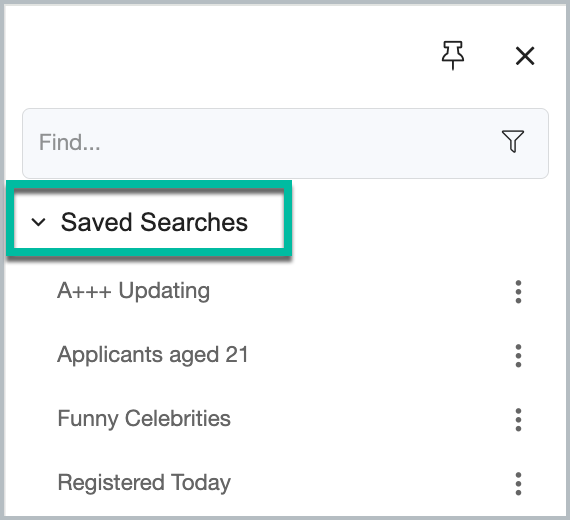The height and width of the screenshot is (520, 570).
Task: Pin the saved searches panel
Action: click(x=453, y=55)
